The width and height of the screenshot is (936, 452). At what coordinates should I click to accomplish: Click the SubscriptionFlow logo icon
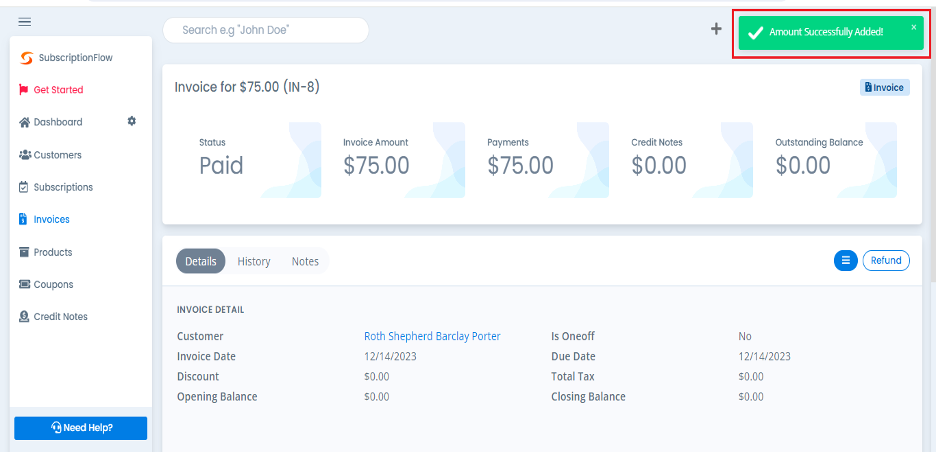coord(26,58)
